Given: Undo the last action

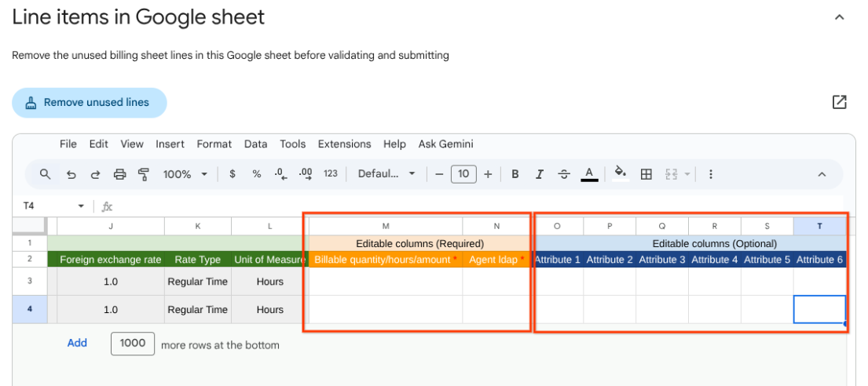Looking at the screenshot, I should 71,174.
